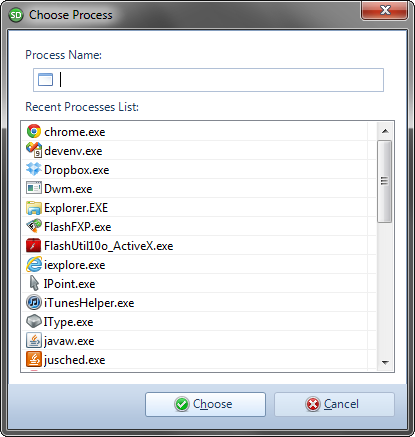Click the iTunesHelper.exe music icon
415x437 pixels.
pyautogui.click(x=34, y=302)
